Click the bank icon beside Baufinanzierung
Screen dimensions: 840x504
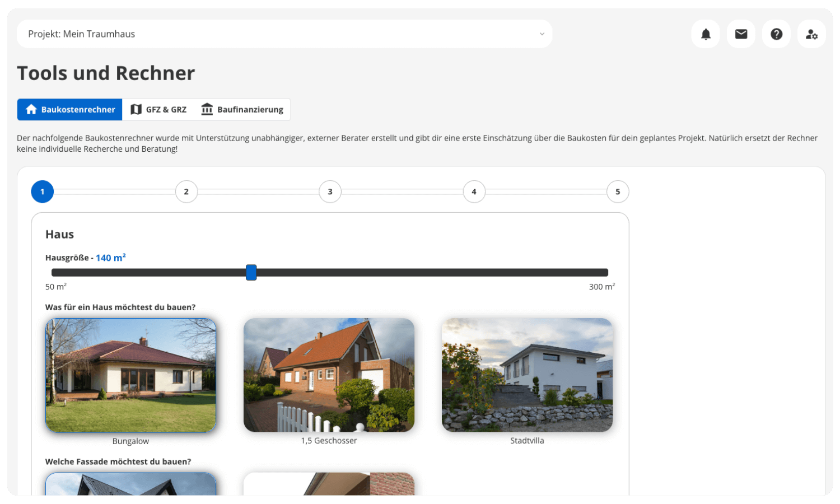point(207,110)
